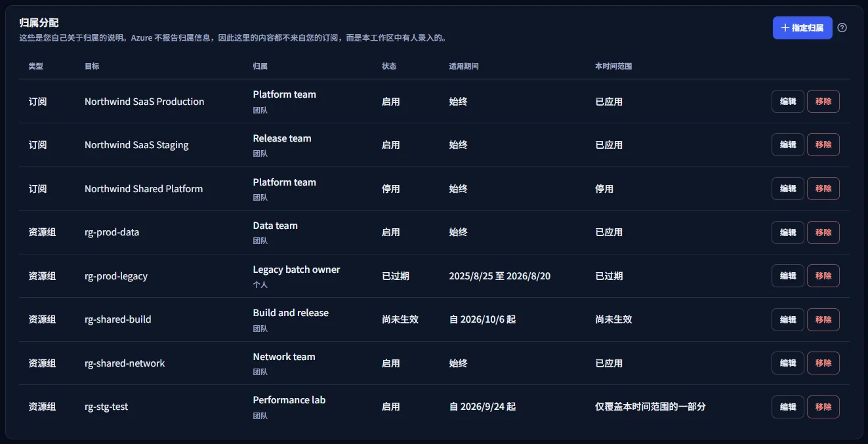Click the 自 2026/10/6 起 period

pyautogui.click(x=482, y=319)
